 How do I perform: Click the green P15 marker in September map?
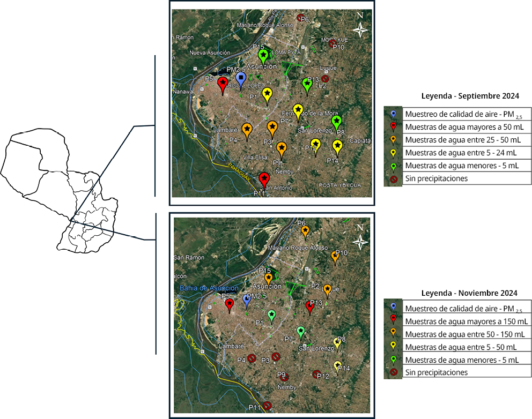click(263, 55)
